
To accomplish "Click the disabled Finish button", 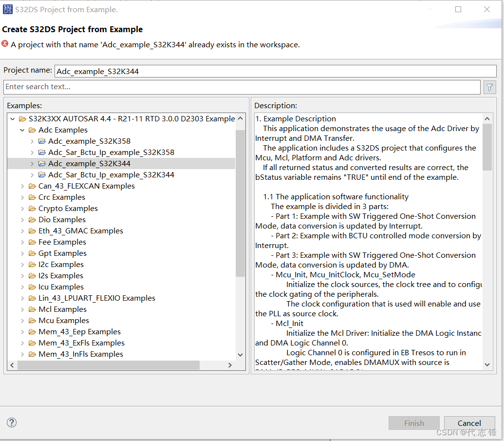I will click(x=414, y=423).
